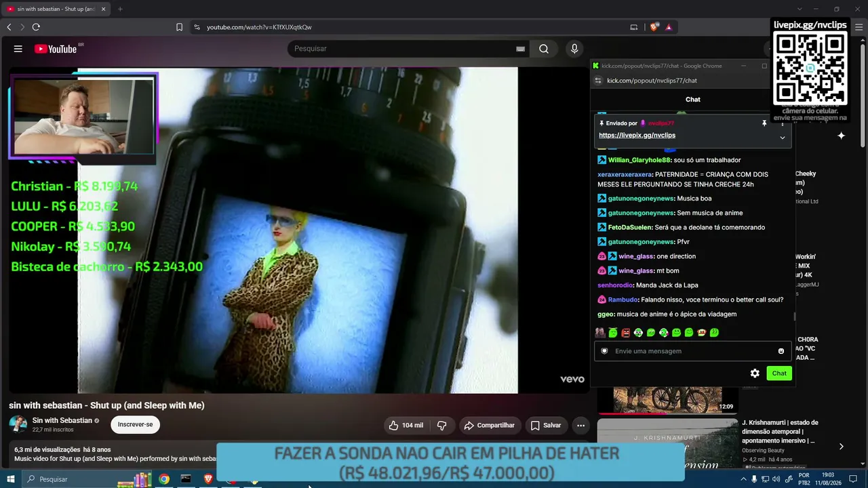Click xeraxeraxeraxera username in chat
The width and height of the screenshot is (868, 488).
click(625, 175)
